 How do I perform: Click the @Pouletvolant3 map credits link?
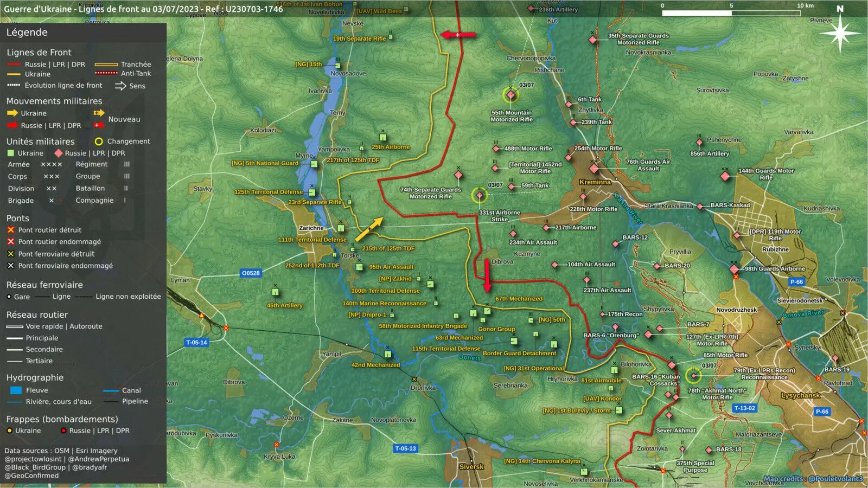835,479
